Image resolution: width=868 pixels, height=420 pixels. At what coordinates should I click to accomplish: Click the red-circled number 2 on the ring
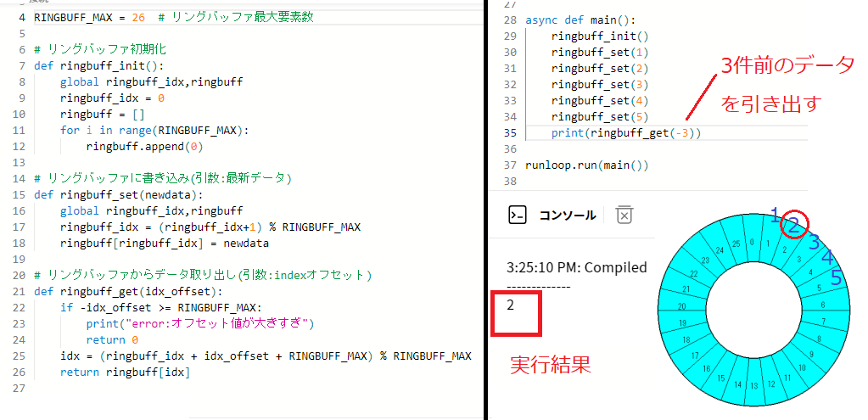(792, 225)
